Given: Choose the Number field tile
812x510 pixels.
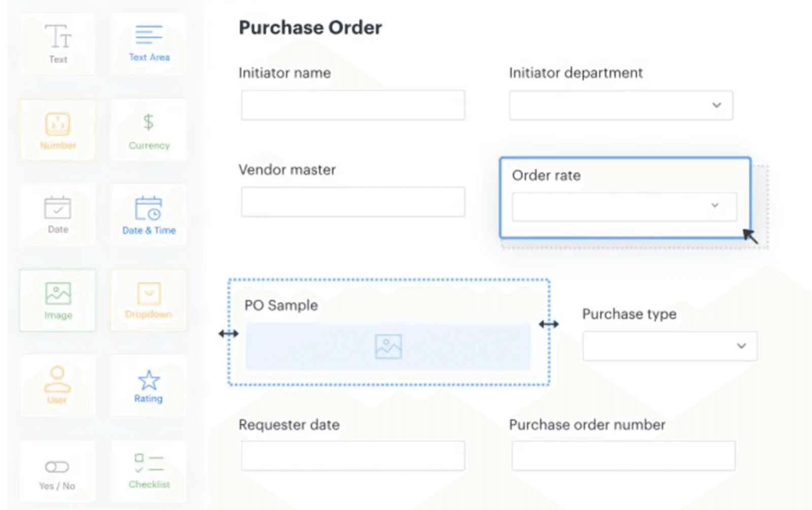Looking at the screenshot, I should coord(58,130).
